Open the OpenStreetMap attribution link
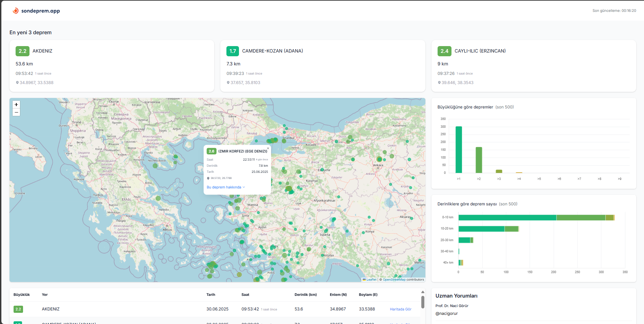Screen dimensions: 644x324 click(x=394, y=280)
